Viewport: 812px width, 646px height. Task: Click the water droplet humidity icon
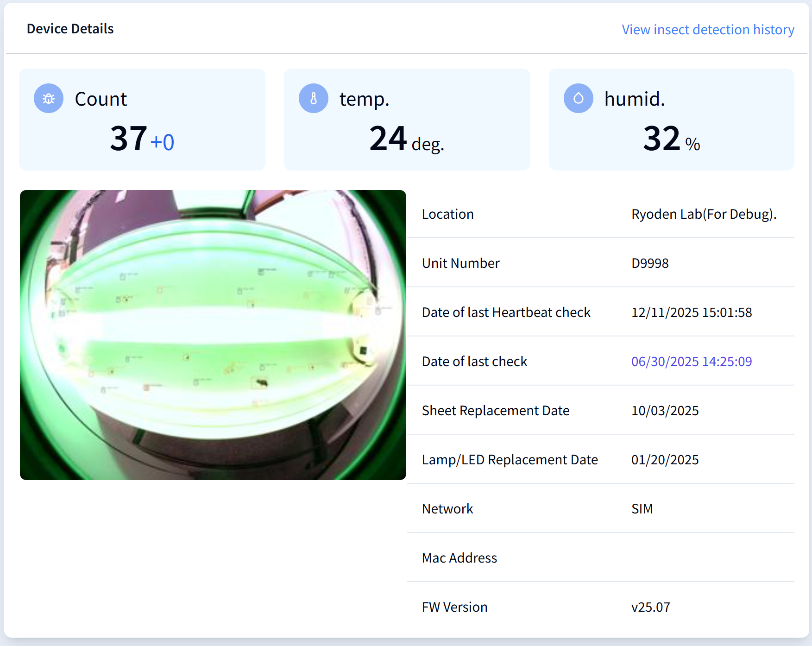pos(578,98)
